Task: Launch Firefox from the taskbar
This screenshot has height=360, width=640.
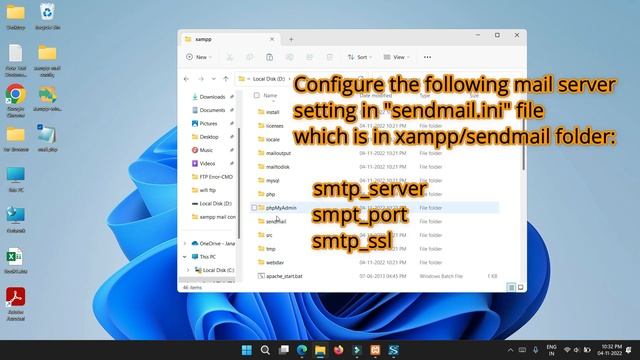Action: tap(339, 350)
